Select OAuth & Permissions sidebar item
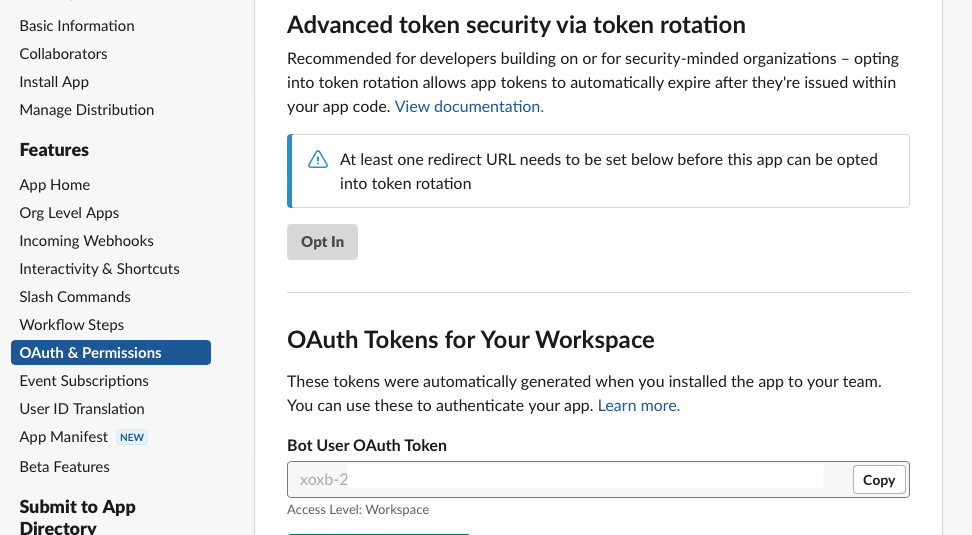This screenshot has width=972, height=535. click(x=91, y=353)
